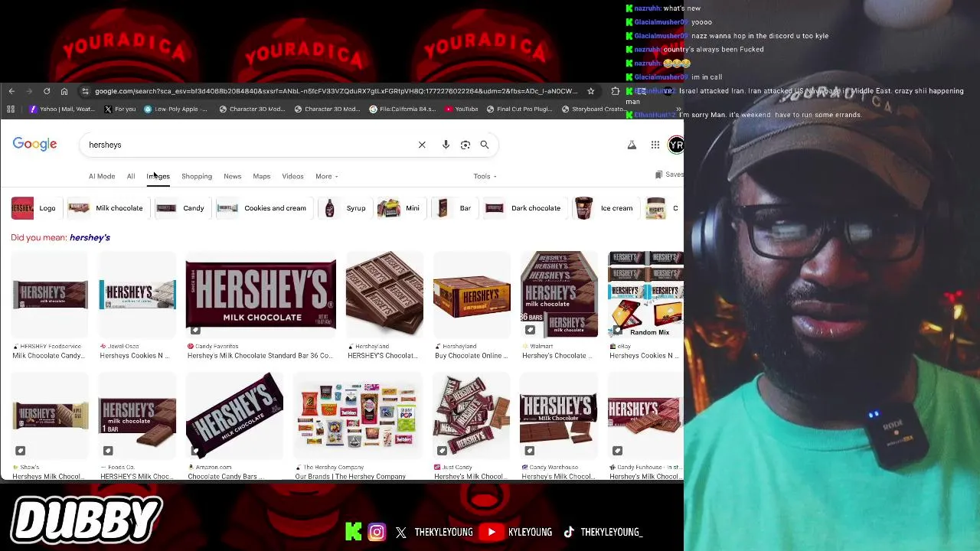This screenshot has height=551, width=980.
Task: Click suggested spelling hershey's link
Action: 90,237
